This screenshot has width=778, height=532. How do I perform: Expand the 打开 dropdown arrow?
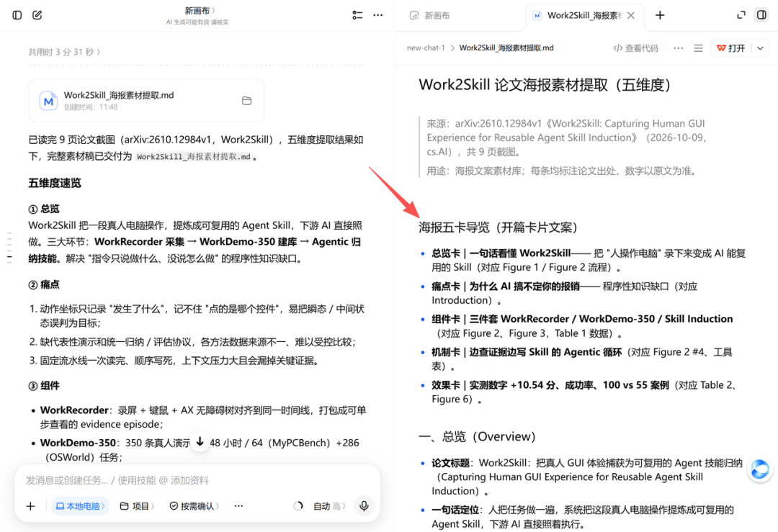[760, 48]
